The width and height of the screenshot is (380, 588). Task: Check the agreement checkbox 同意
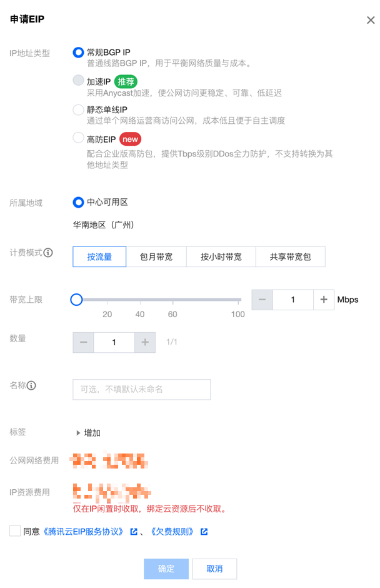point(15,530)
